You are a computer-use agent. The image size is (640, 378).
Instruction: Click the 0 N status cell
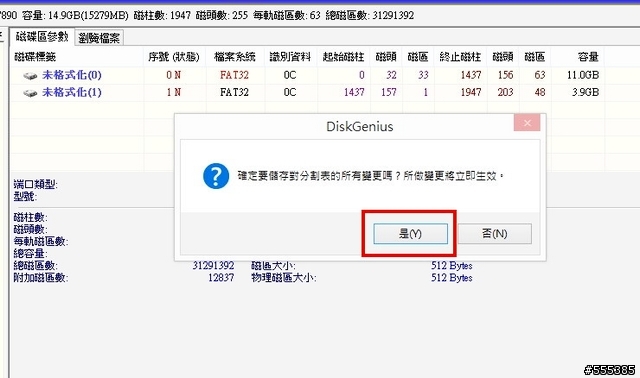[173, 75]
